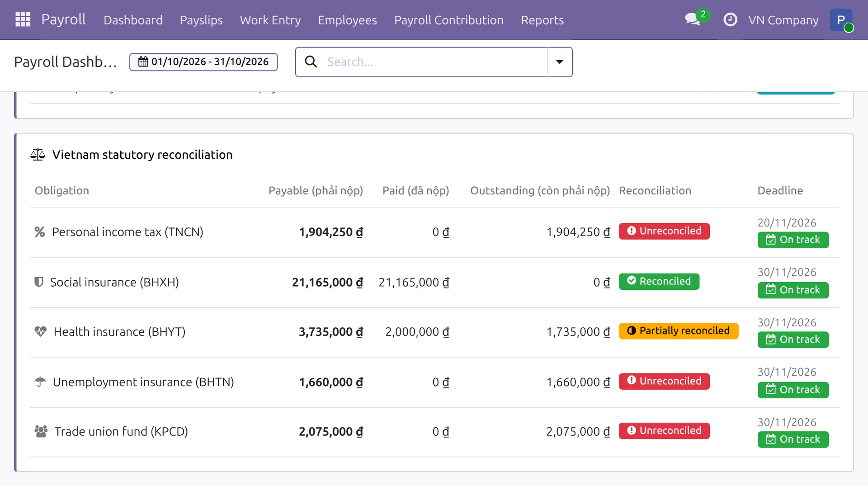Select the Health insurance (BHYT) row label
Screen dimensions: 868x486
coord(119,332)
